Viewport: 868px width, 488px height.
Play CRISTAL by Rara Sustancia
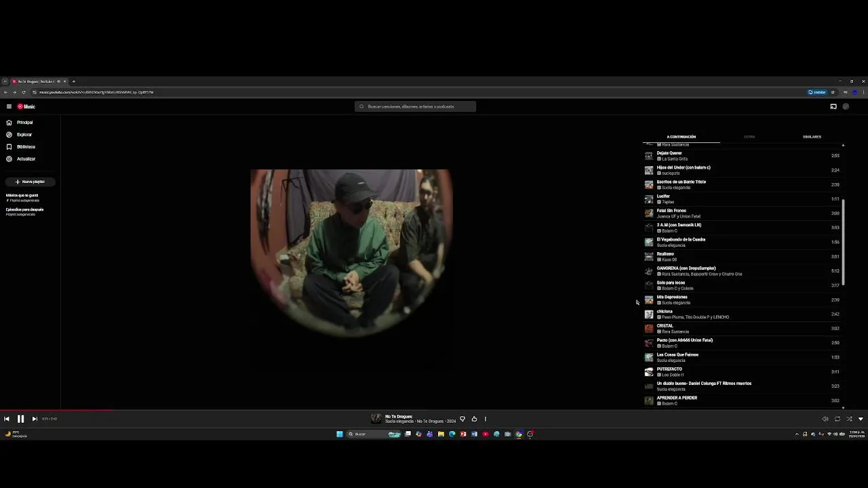point(741,329)
